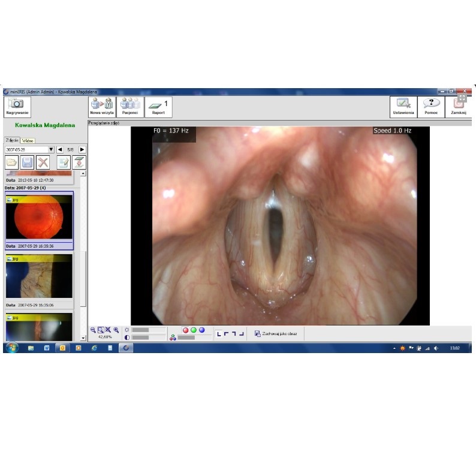This screenshot has height=449, width=476.
Task: Open Ustawienia settings
Action: tap(403, 107)
